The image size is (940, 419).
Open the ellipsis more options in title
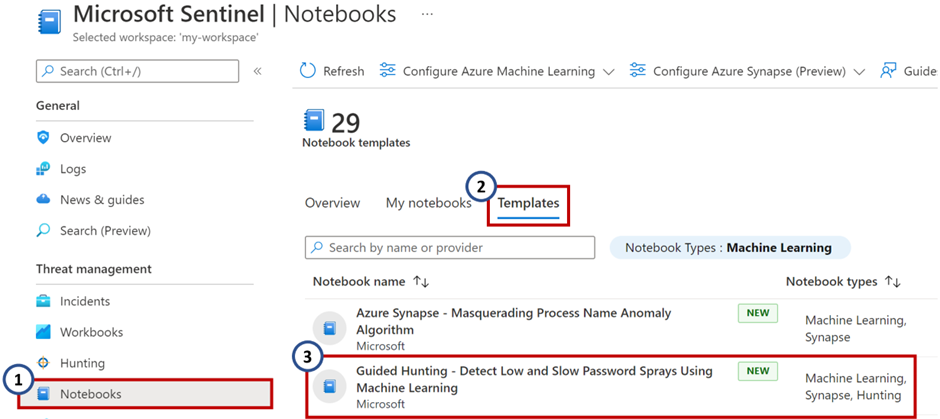point(427,14)
